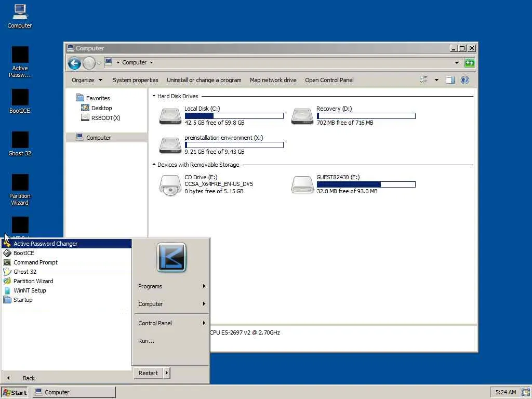Expand the Control Panel submenu
This screenshot has height=399, width=532.
tap(171, 323)
